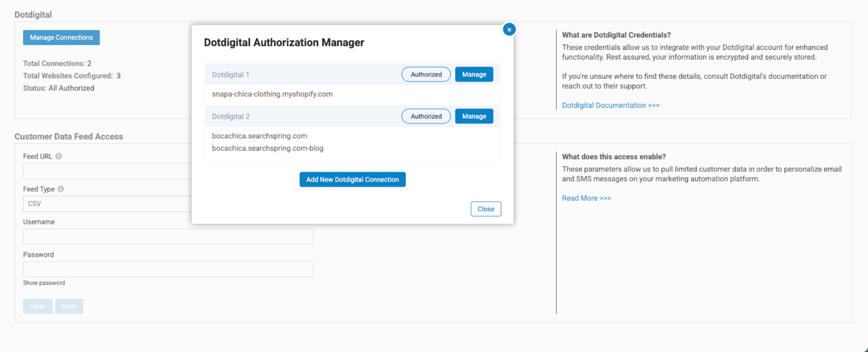Click the Authorized badge for Dotdigital 2

(426, 116)
